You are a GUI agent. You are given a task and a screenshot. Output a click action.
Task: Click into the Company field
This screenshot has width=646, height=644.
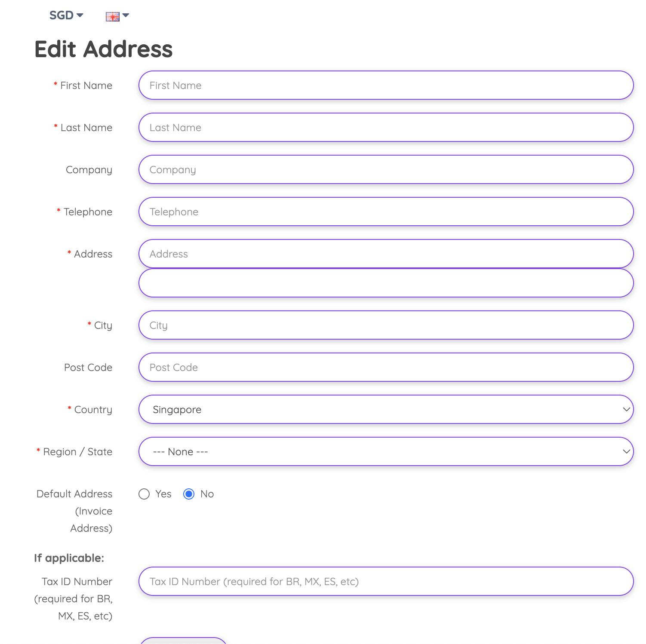385,169
